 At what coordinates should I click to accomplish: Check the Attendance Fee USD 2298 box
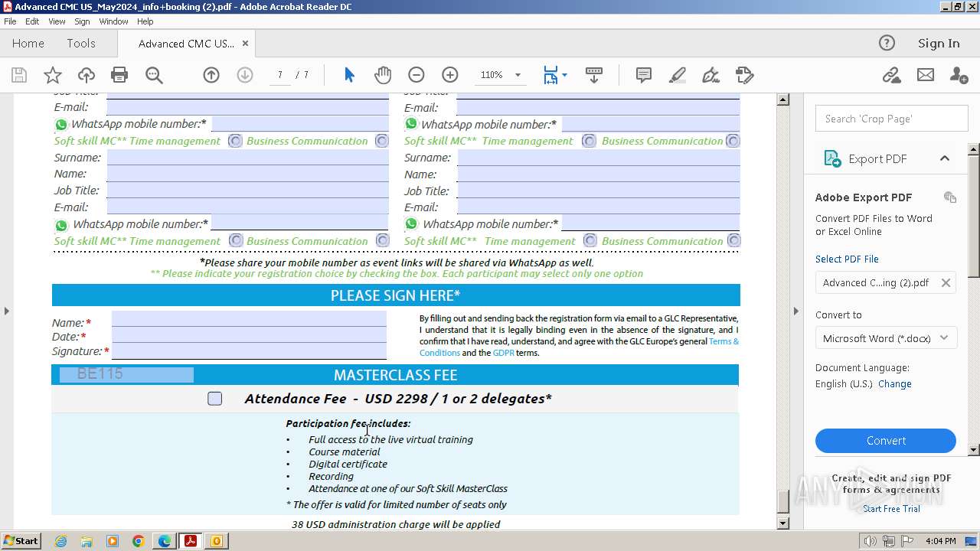(x=215, y=399)
